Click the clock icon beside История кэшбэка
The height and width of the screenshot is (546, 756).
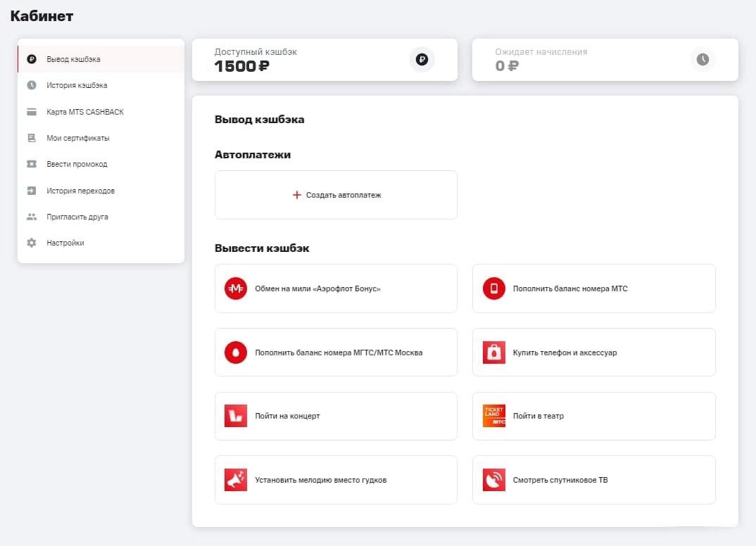32,85
